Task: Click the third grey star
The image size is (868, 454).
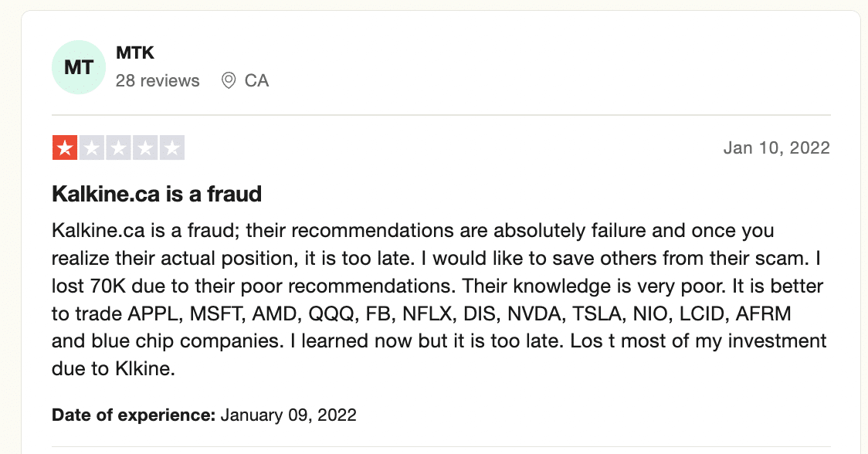Action: tap(118, 147)
